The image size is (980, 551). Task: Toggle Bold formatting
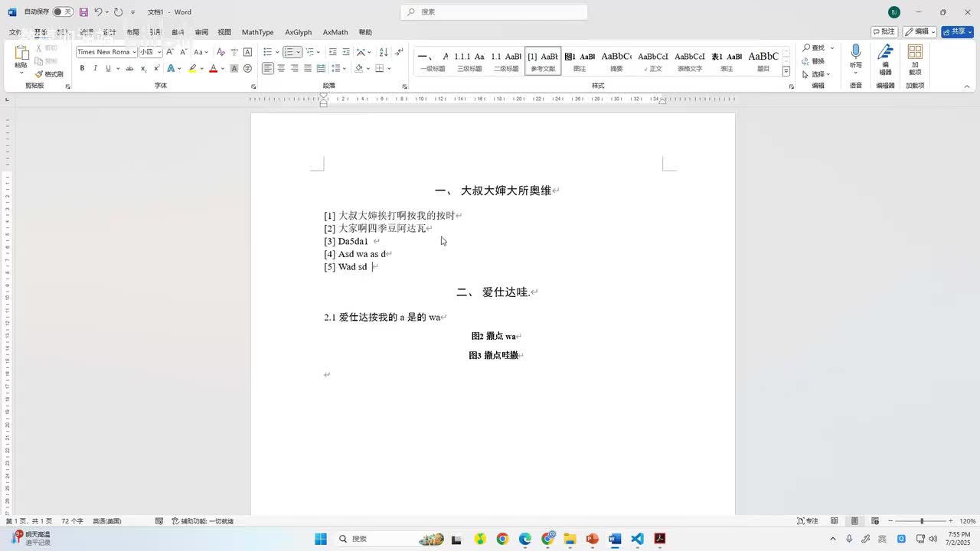tap(82, 68)
